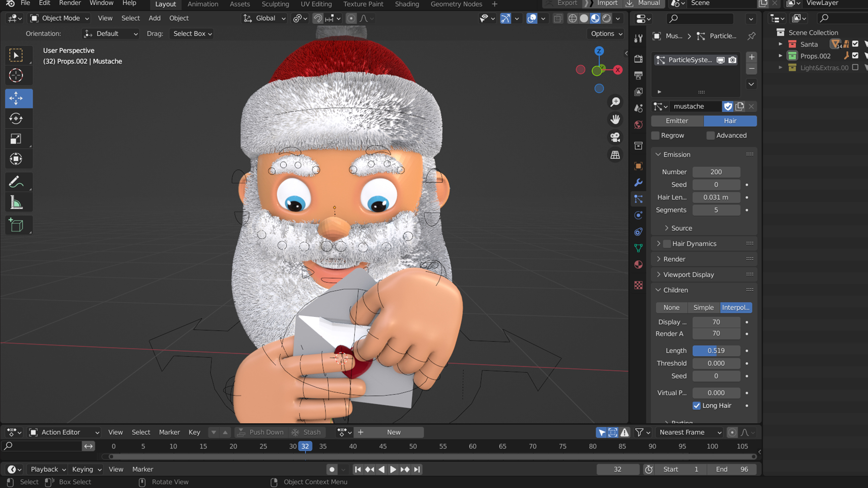Viewport: 868px width, 488px height.
Task: Activate the 3D Cursor tool
Action: tap(16, 75)
